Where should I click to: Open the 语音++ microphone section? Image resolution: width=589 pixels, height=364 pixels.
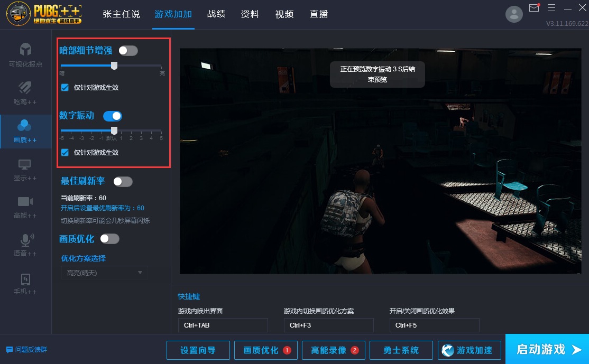25,246
